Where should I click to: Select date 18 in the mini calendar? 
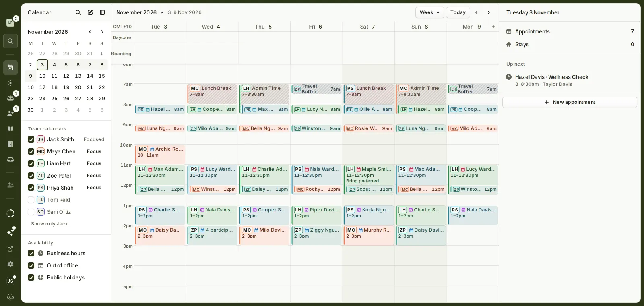click(54, 87)
